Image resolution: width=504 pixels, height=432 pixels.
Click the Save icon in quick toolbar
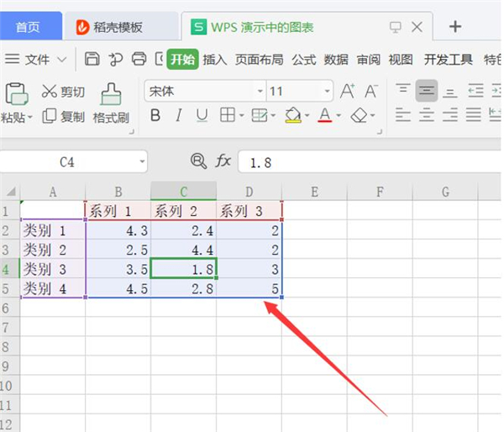click(x=92, y=59)
